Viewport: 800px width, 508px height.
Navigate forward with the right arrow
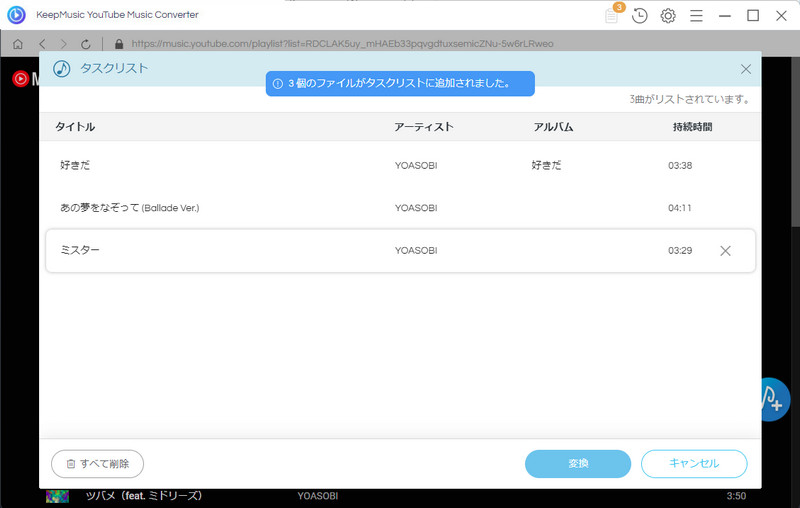64,44
